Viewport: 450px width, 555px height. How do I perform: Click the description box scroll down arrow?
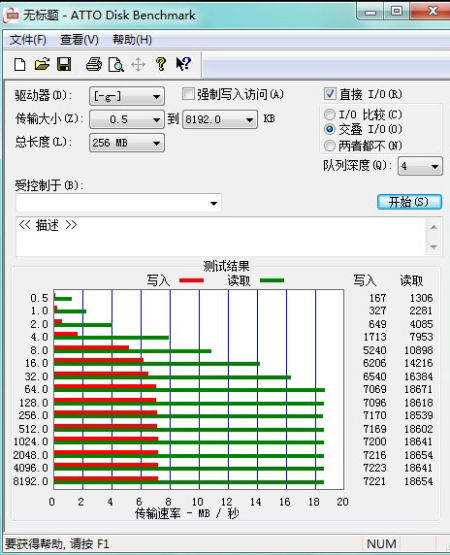click(x=434, y=247)
